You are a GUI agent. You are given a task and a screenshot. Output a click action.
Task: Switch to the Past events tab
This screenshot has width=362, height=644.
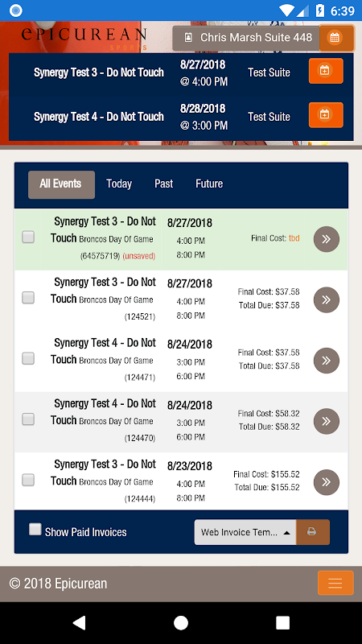click(x=164, y=184)
